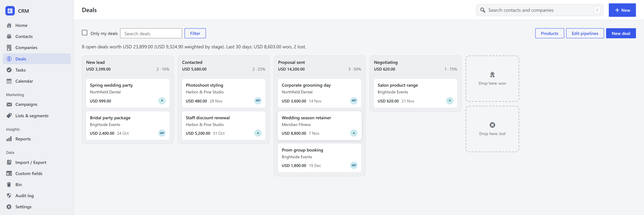Viewport: 644px width, 215px height.
Task: Open Custom fields in the sidebar
Action: pyautogui.click(x=37, y=174)
